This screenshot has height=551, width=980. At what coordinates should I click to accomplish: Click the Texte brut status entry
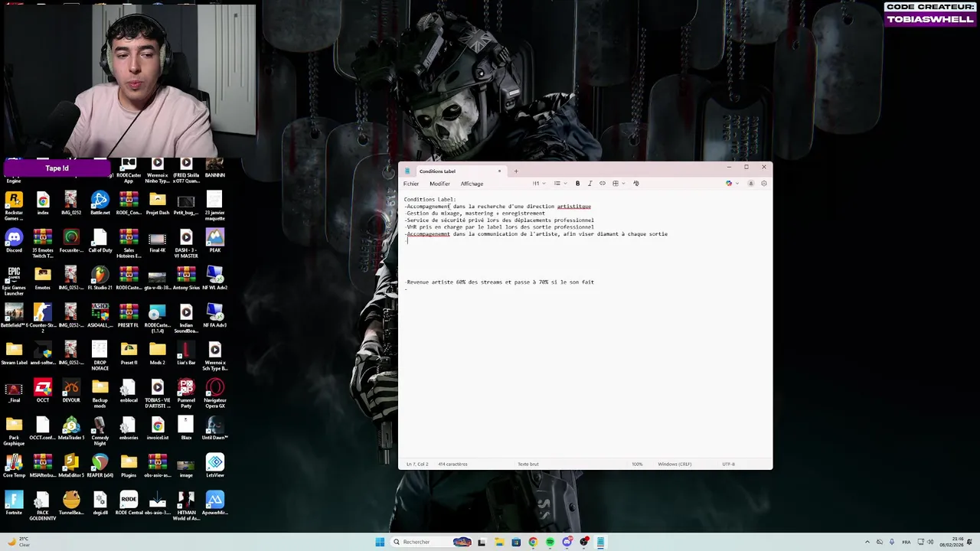click(528, 464)
